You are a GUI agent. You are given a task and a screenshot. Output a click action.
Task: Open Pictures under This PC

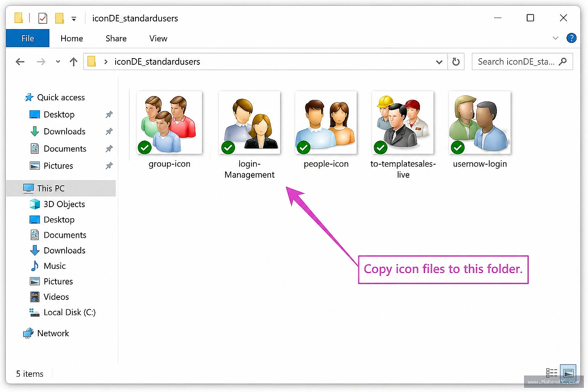(58, 281)
